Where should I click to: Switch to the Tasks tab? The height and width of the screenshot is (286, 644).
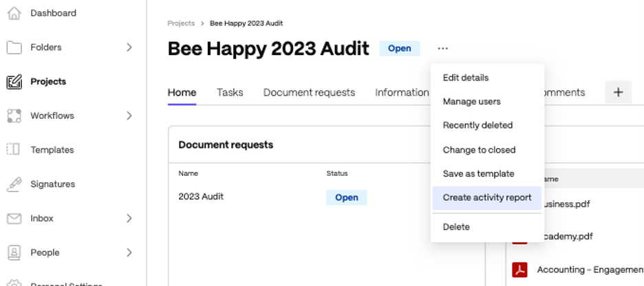click(230, 93)
